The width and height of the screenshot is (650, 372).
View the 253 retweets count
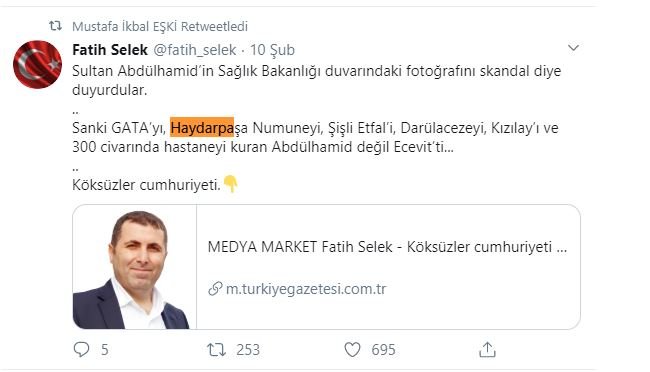pyautogui.click(x=248, y=350)
